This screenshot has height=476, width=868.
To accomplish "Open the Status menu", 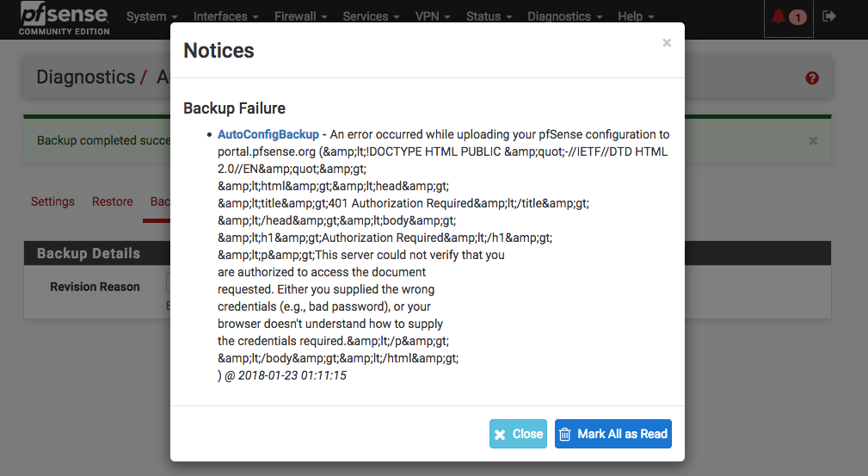I will (x=489, y=16).
